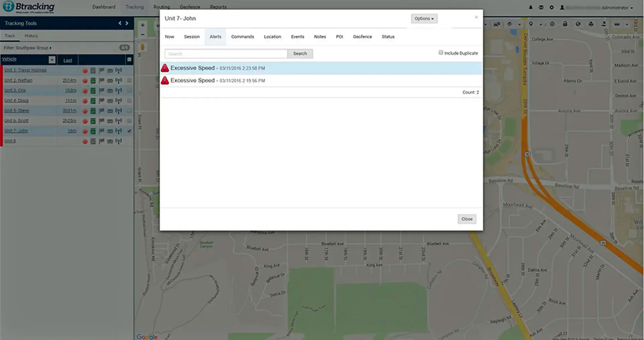Open the Reports menu in top bar
This screenshot has width=644, height=340.
pyautogui.click(x=218, y=7)
